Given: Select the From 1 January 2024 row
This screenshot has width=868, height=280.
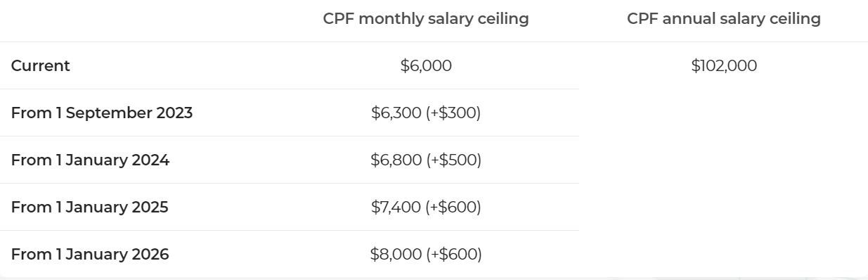Looking at the screenshot, I should pos(290,160).
